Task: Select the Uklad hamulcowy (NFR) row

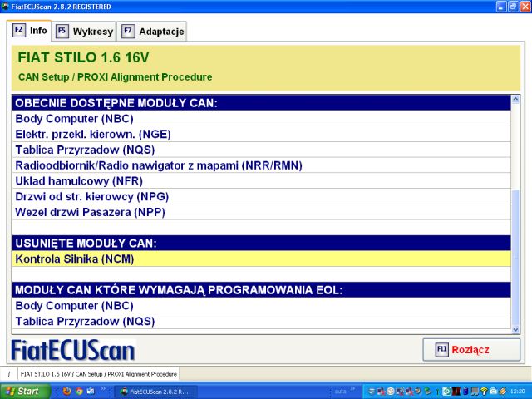Action: [x=261, y=181]
